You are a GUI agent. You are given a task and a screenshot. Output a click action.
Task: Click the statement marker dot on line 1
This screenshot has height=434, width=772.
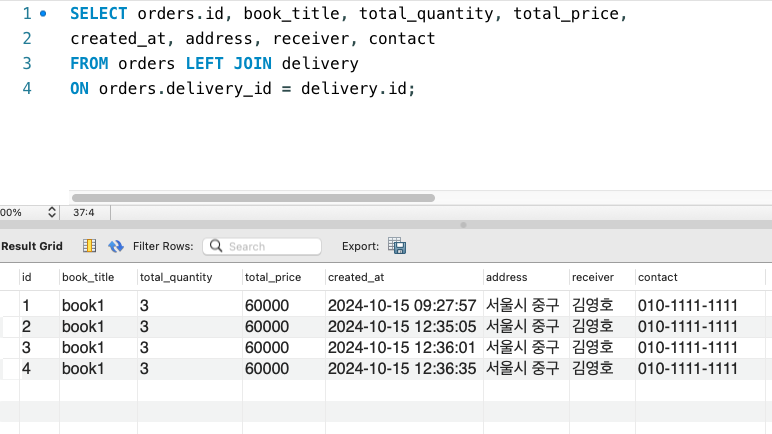[43, 14]
